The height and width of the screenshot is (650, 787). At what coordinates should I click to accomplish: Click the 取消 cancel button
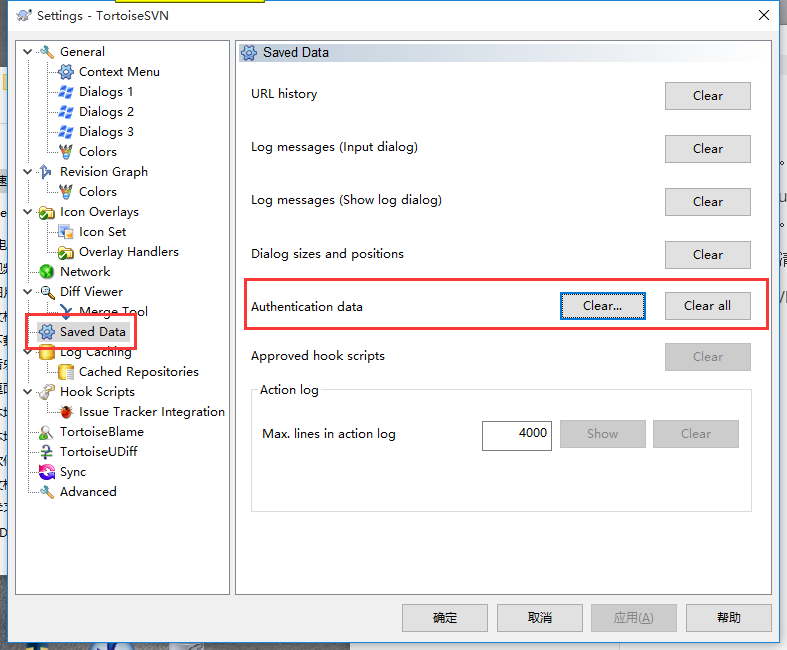(540, 618)
